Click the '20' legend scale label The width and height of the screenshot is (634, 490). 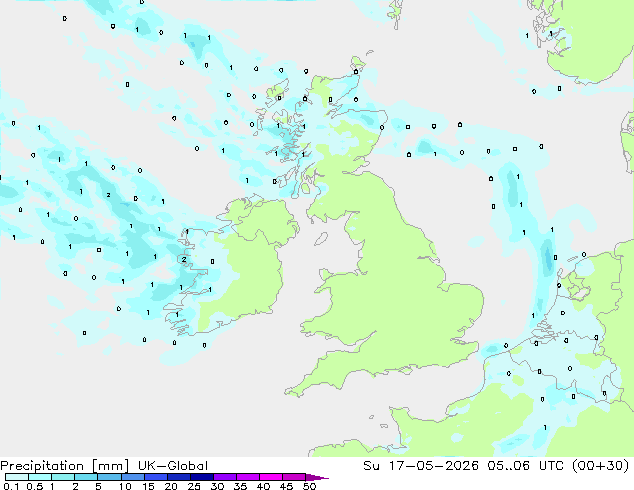click(x=171, y=486)
